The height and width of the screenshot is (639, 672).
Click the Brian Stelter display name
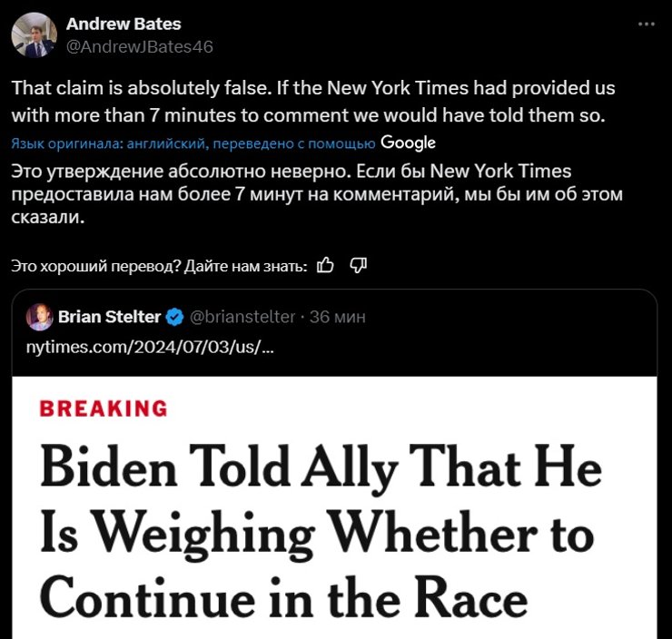pyautogui.click(x=109, y=317)
